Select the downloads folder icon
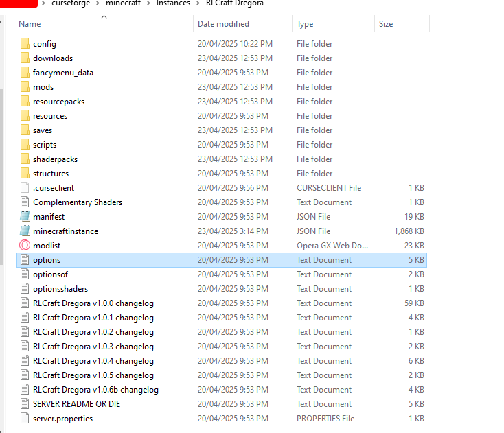 (25, 58)
